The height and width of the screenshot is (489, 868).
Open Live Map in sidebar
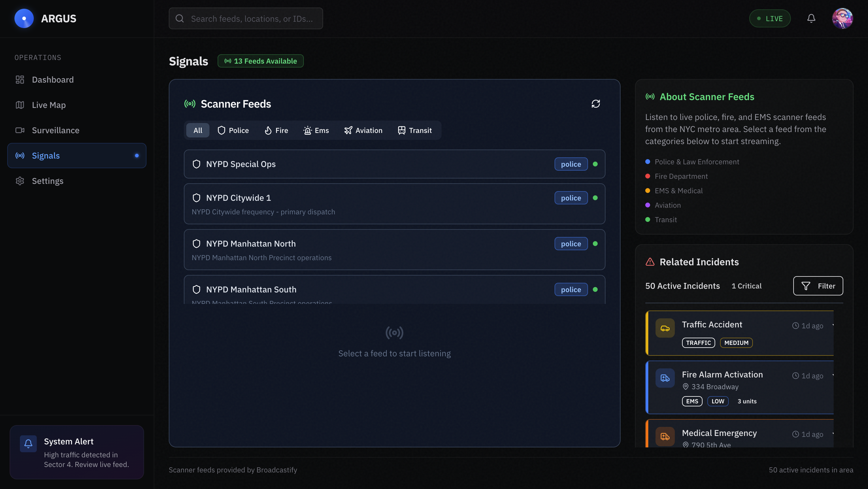coord(49,105)
